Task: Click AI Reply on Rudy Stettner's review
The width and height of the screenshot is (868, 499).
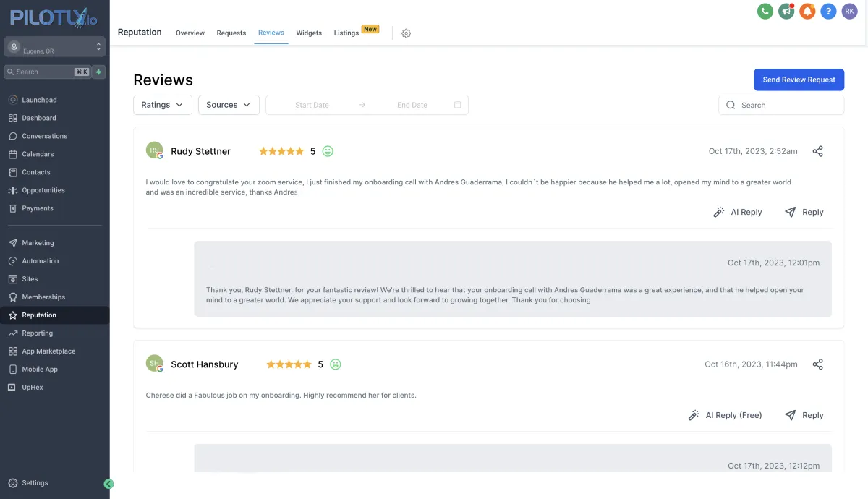Action: point(738,212)
